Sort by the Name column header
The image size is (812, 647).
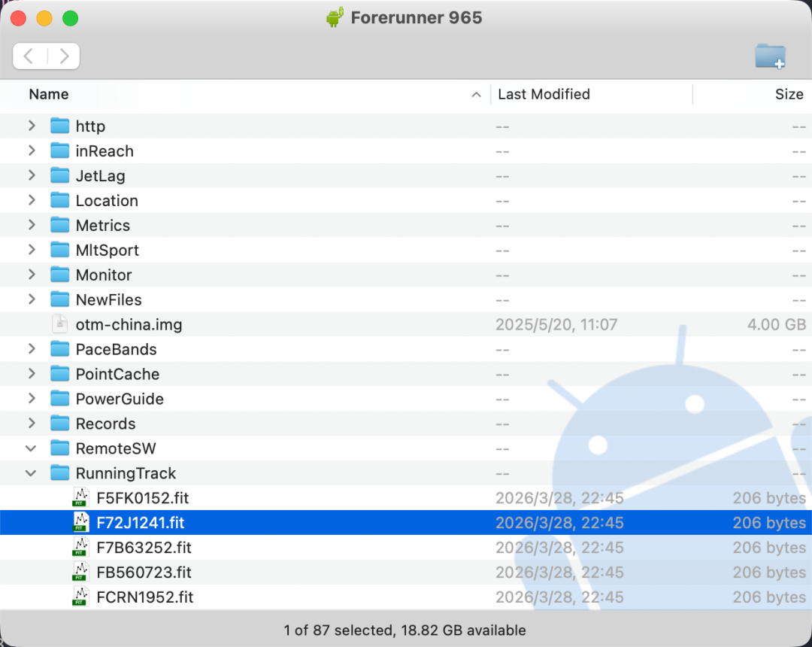(x=49, y=94)
